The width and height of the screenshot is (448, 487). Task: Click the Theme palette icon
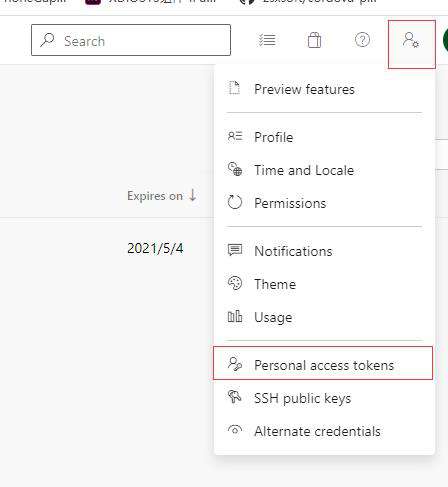235,283
